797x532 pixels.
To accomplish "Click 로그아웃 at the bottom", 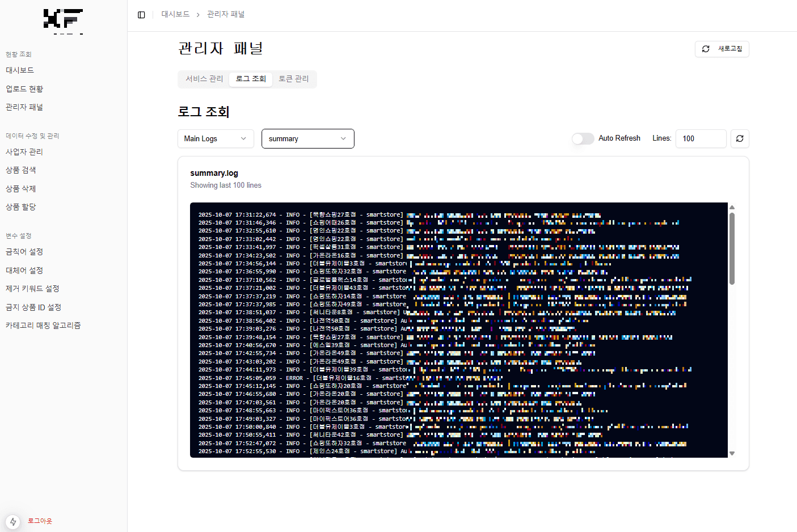I will [39, 521].
